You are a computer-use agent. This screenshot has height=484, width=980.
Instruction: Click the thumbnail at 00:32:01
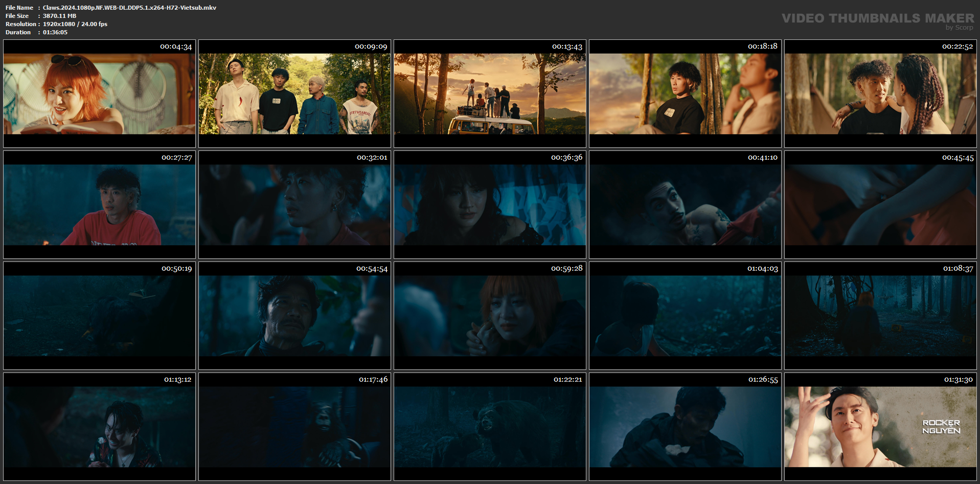pos(294,205)
